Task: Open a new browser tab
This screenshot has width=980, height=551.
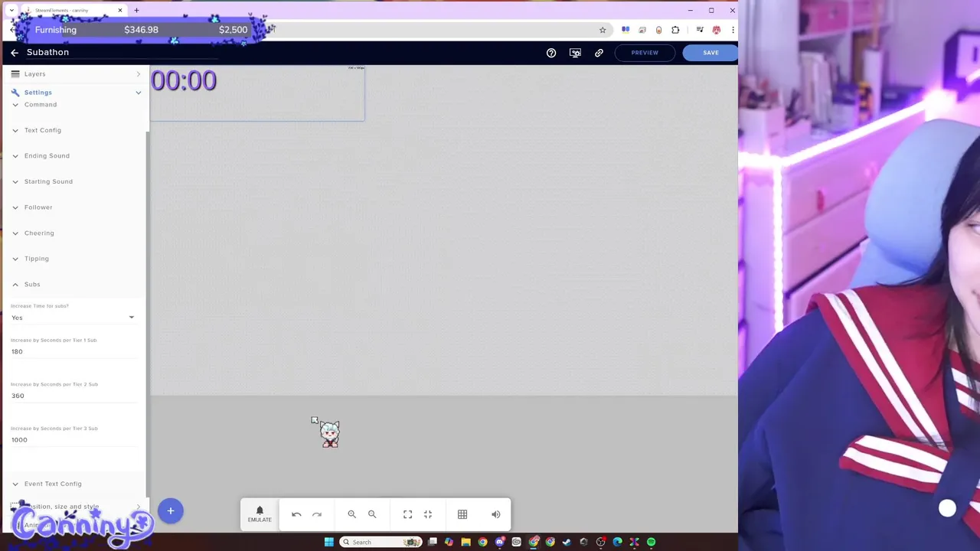Action: 136,10
